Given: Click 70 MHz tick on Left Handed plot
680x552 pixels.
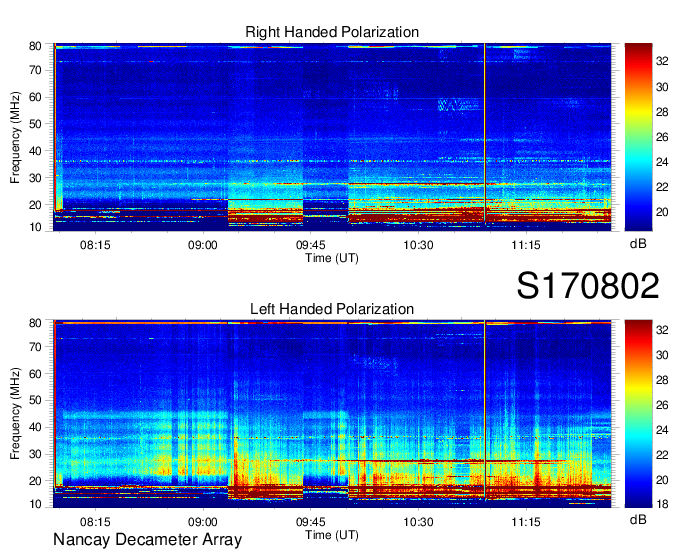Looking at the screenshot, I should [x=35, y=346].
